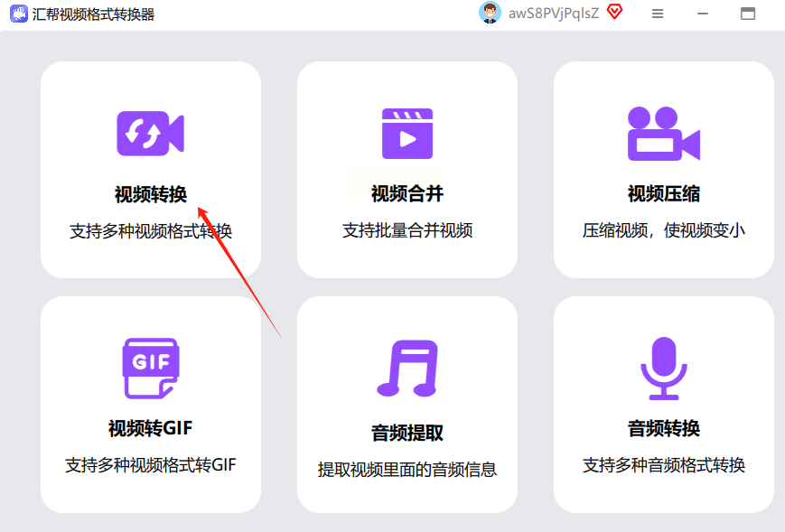Click the username awS8PVjPqlsZ

tap(554, 14)
